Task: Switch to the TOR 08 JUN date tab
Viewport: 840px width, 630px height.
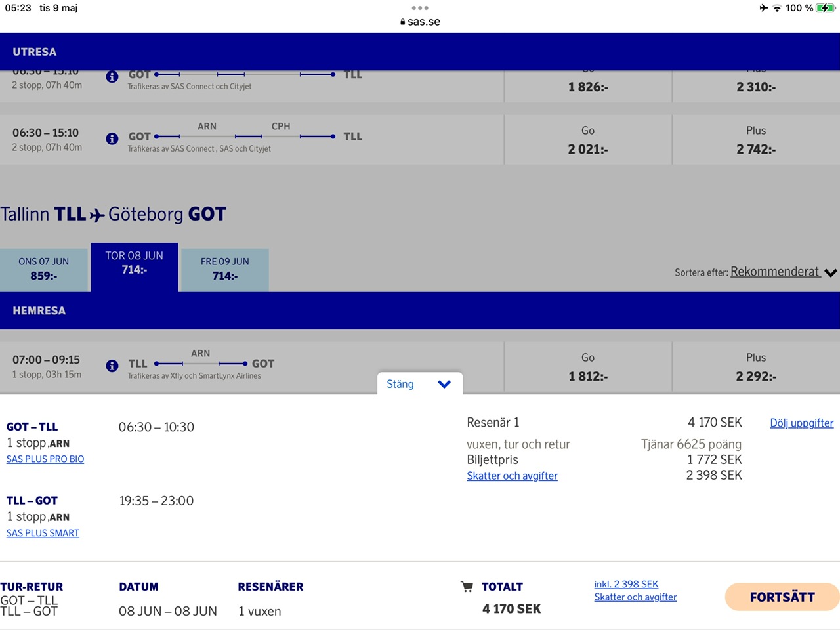Action: (x=135, y=263)
